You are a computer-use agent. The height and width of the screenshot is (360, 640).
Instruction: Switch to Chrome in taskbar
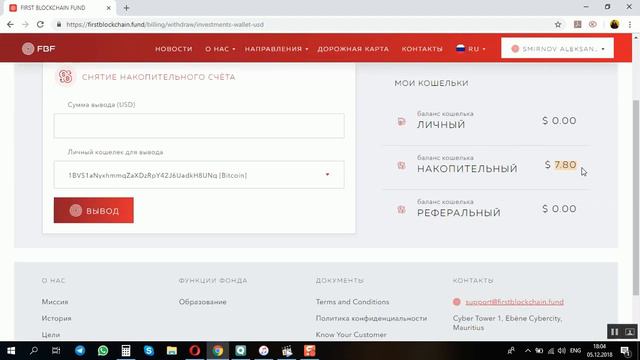tap(218, 351)
